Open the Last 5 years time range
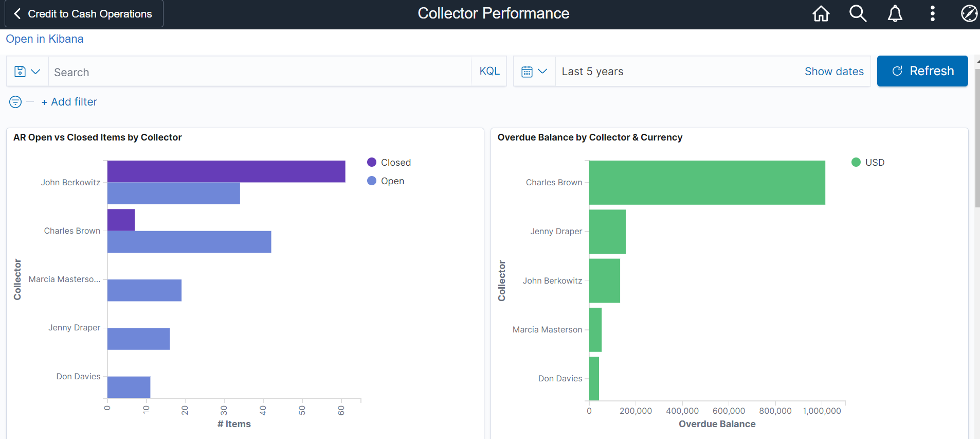The image size is (980, 439). coord(592,72)
